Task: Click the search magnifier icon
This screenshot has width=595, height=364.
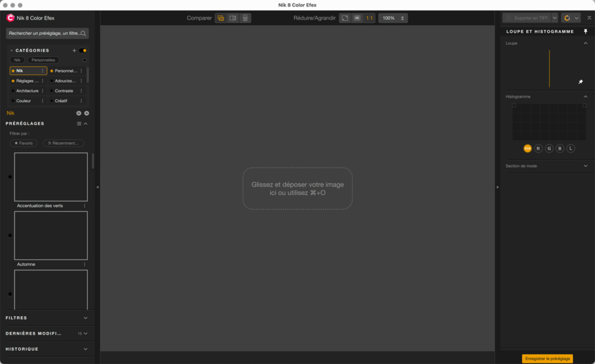Action: 83,33
